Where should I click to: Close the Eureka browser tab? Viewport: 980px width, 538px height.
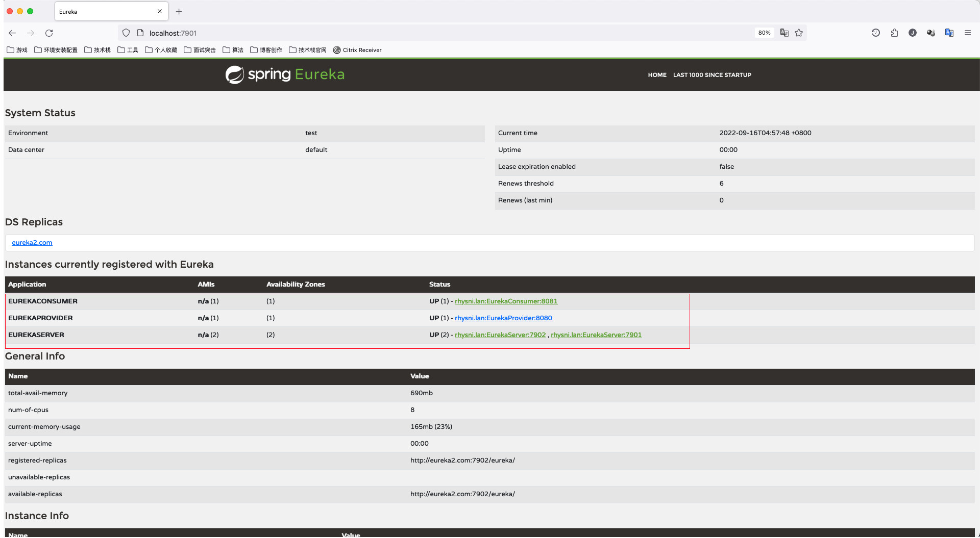(x=160, y=11)
